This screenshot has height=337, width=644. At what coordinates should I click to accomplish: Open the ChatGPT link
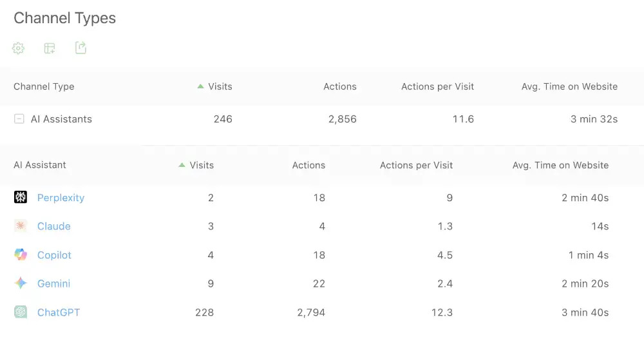point(59,313)
